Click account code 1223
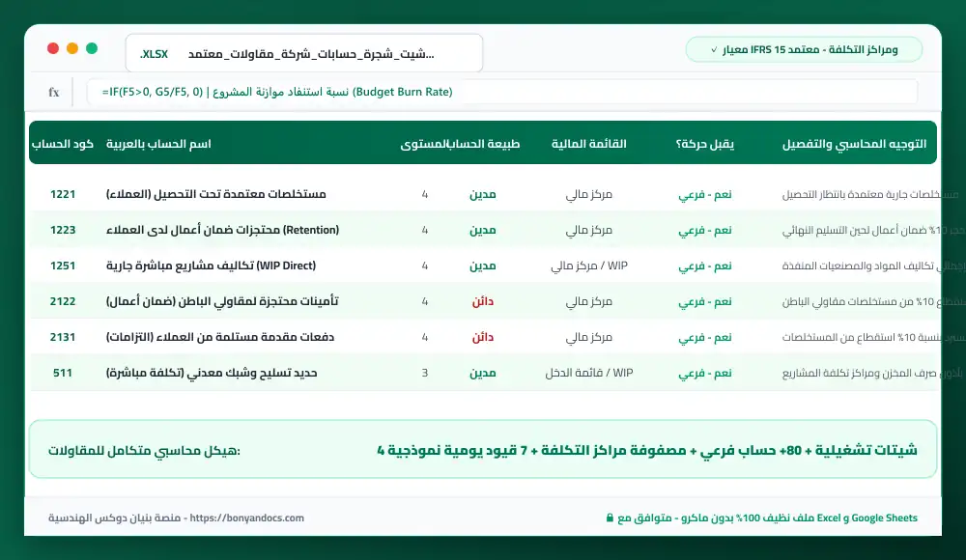 pos(63,230)
